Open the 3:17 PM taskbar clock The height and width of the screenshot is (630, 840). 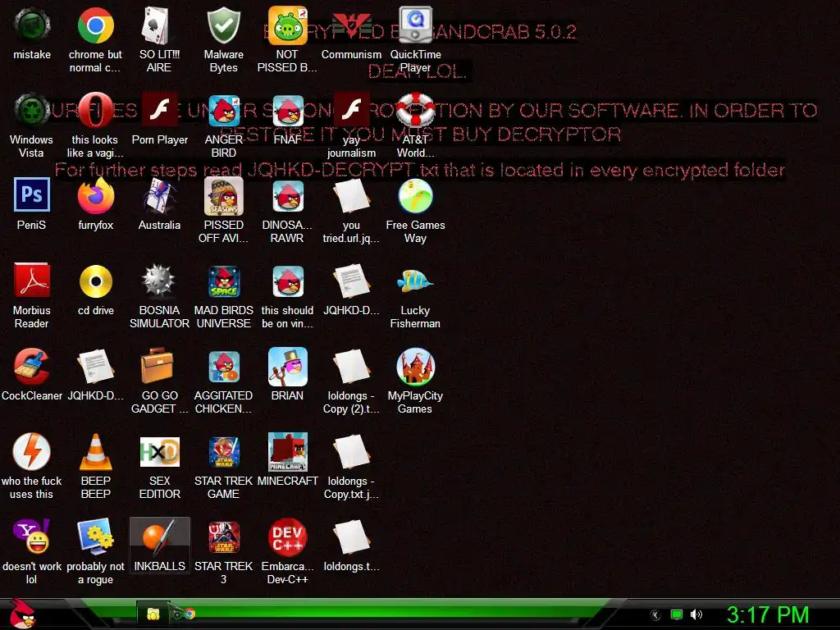[x=768, y=614]
